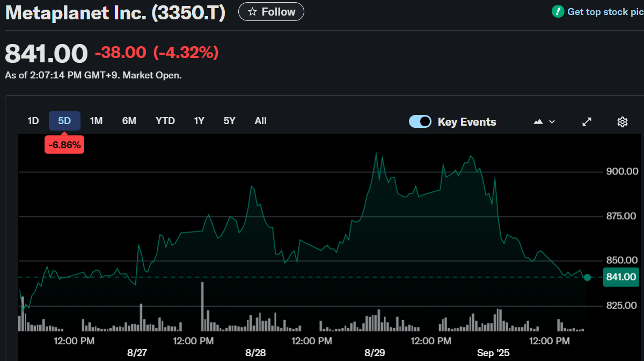Click the -38.00 price change value
644x361 pixels.
tap(121, 53)
